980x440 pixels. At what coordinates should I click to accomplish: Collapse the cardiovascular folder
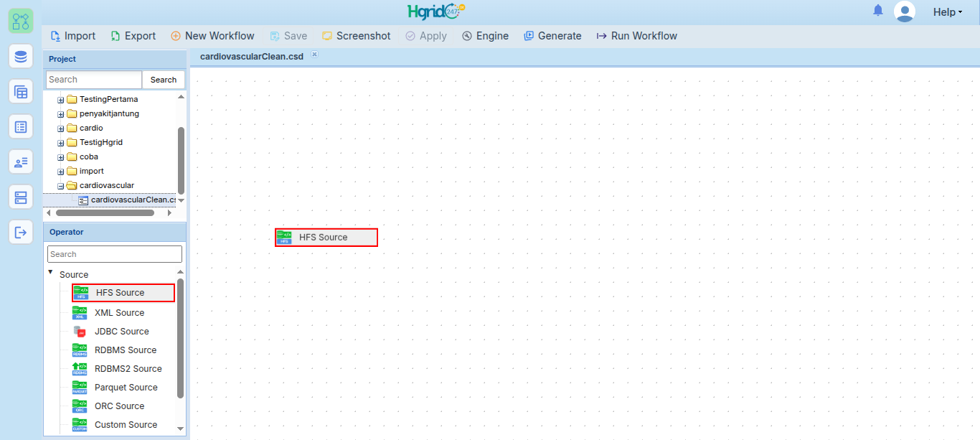[61, 186]
